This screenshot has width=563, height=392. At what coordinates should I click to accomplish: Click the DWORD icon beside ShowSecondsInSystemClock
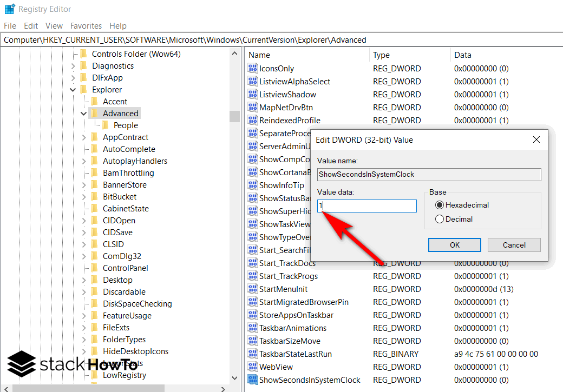pyautogui.click(x=252, y=380)
